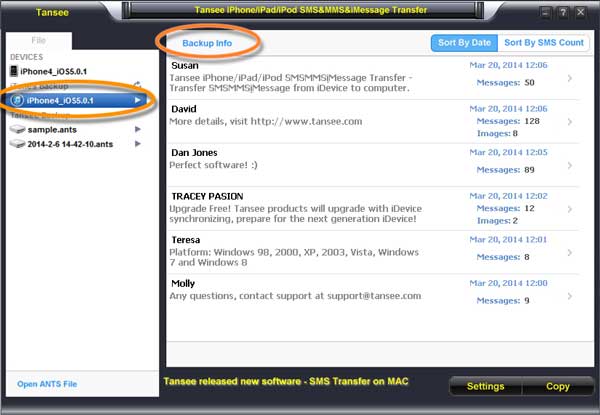600x415 pixels.
Task: Click the iPhone device icon under DEVICES
Action: pos(14,71)
